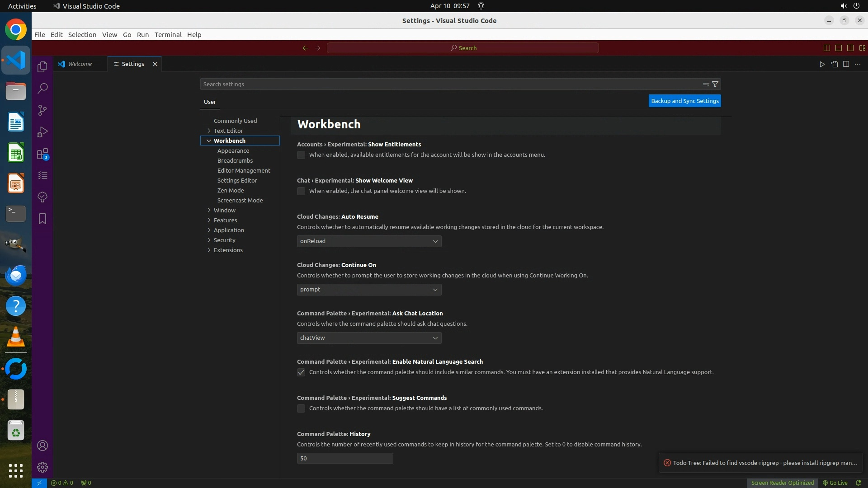The height and width of the screenshot is (488, 868).
Task: Click Go Live in status bar
Action: [x=835, y=483]
